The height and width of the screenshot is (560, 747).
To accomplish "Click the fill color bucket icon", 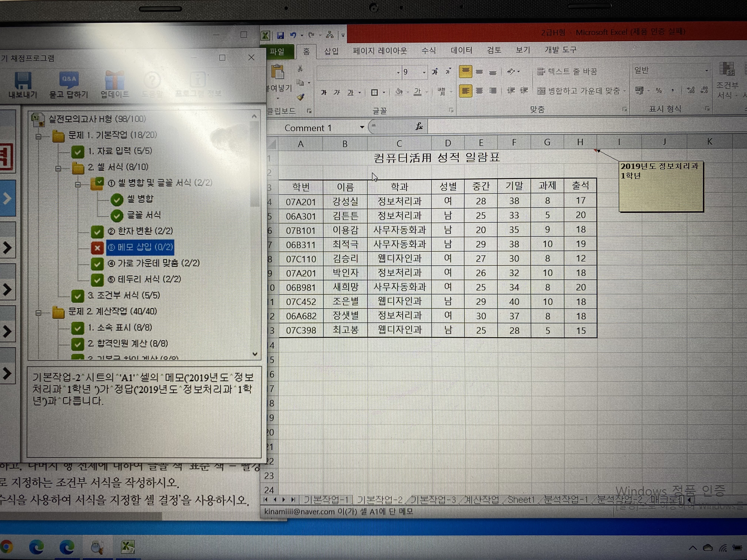I will [399, 92].
